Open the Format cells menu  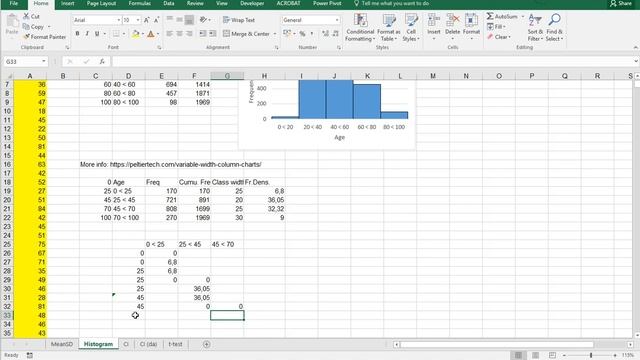471,27
